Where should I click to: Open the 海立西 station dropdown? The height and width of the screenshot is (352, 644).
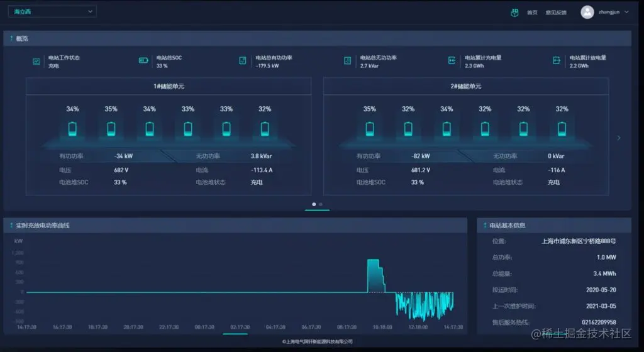[52, 11]
